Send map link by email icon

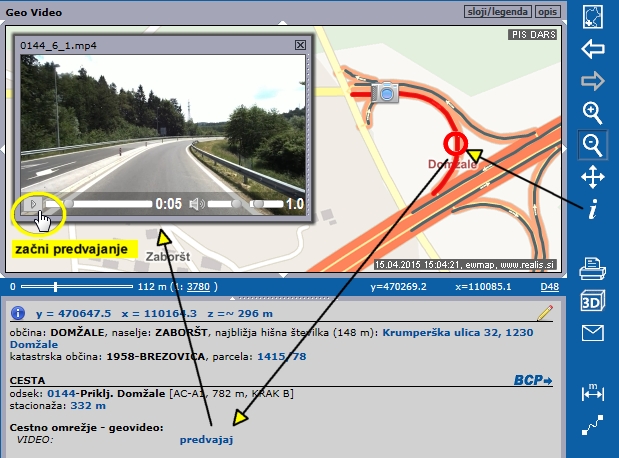pyautogui.click(x=594, y=333)
